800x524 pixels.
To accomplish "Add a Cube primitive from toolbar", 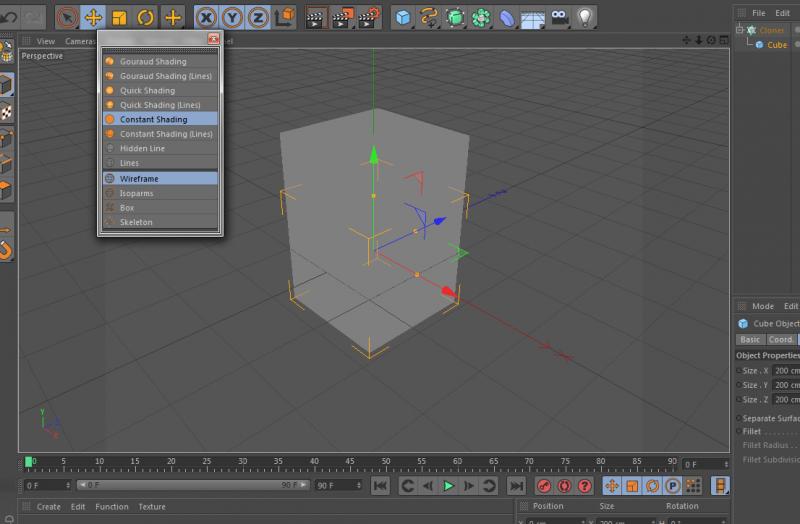I will [x=402, y=17].
